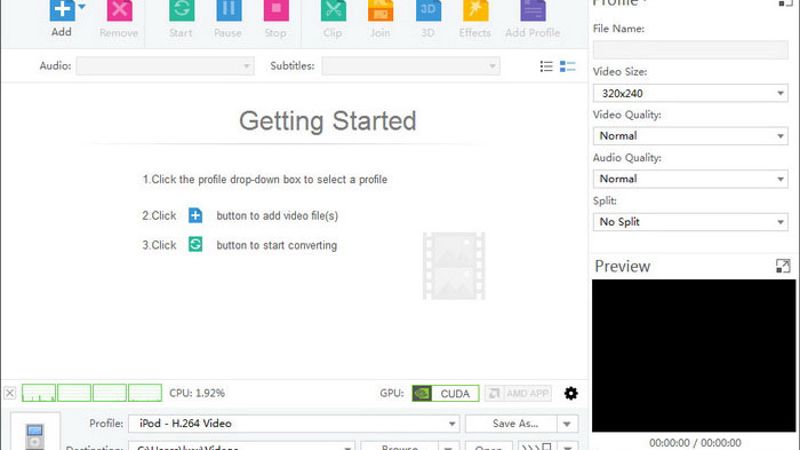Screen dimensions: 800x450
Task: Click the panel toggle icon beside the Profile heading
Action: point(785,3)
